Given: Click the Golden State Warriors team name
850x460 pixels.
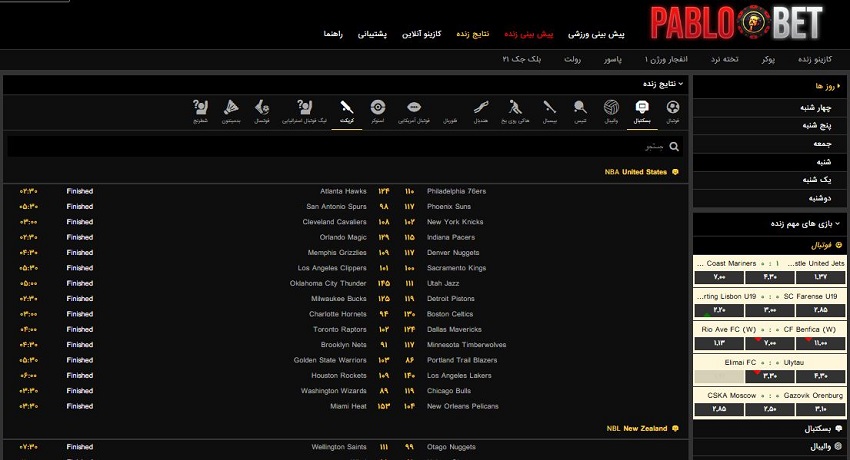Looking at the screenshot, I should [330, 360].
